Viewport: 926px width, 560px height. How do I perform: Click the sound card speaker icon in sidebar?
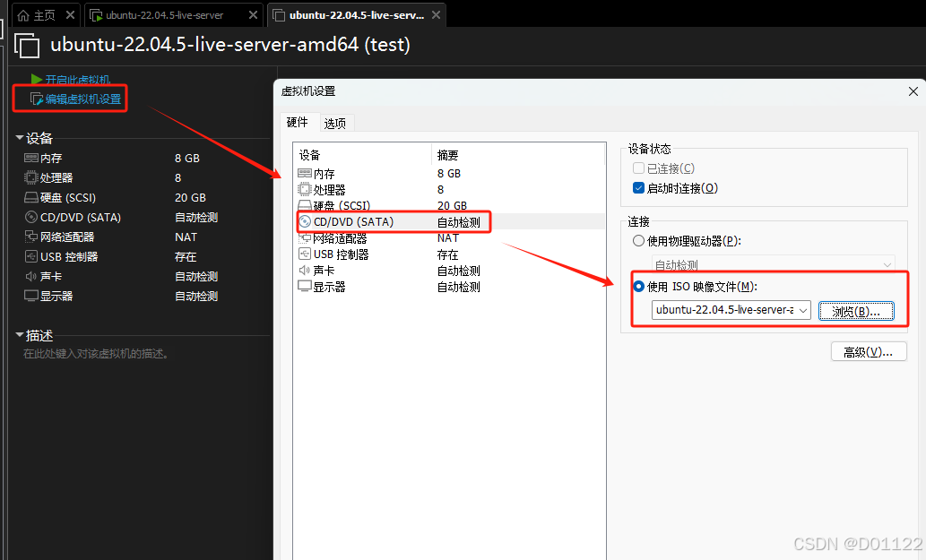pos(30,276)
